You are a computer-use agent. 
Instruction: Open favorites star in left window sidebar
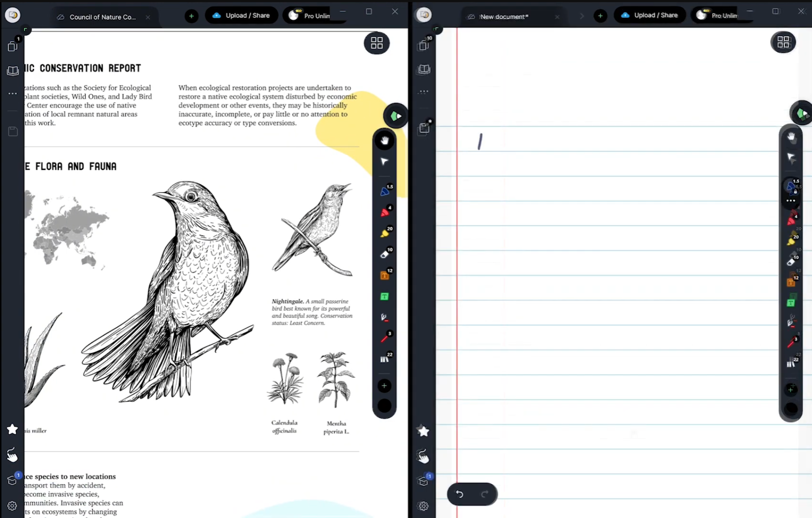13,429
